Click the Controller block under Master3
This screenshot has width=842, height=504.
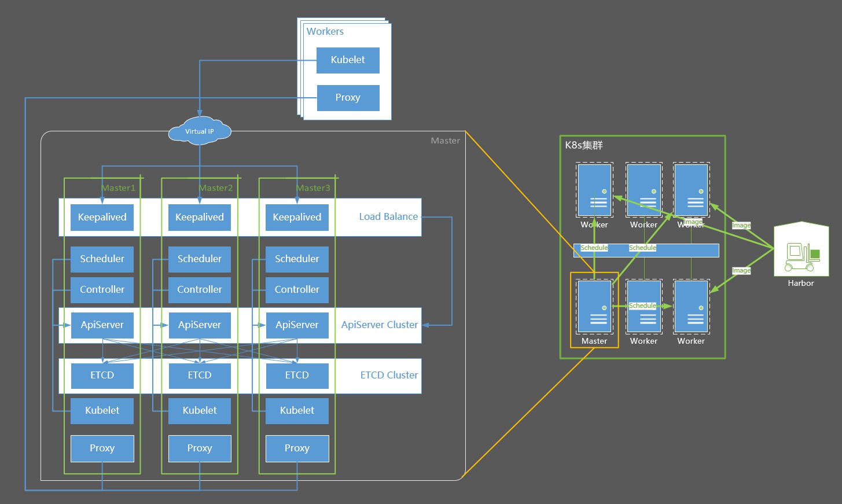tap(297, 290)
